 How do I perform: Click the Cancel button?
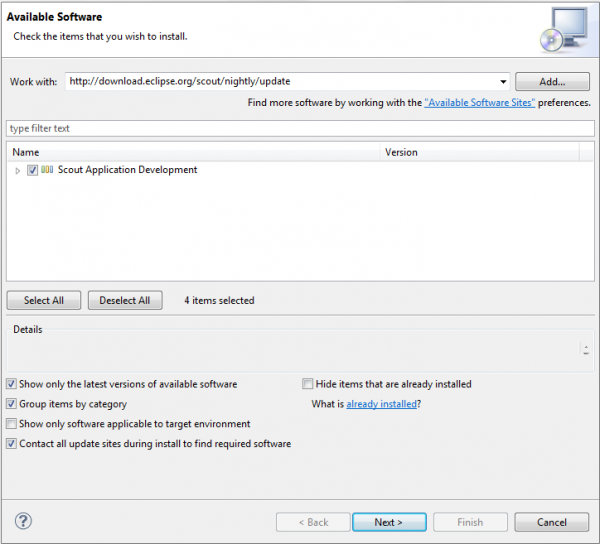[551, 522]
